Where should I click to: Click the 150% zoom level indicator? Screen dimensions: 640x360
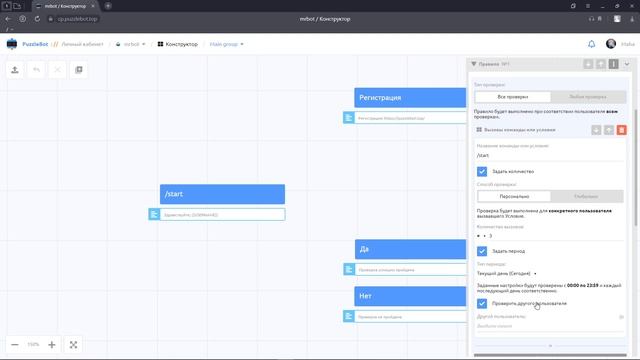(33, 344)
